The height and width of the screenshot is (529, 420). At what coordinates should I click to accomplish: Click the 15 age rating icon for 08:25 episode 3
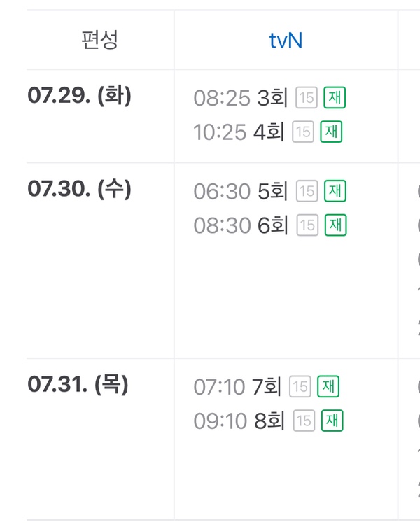pos(307,98)
